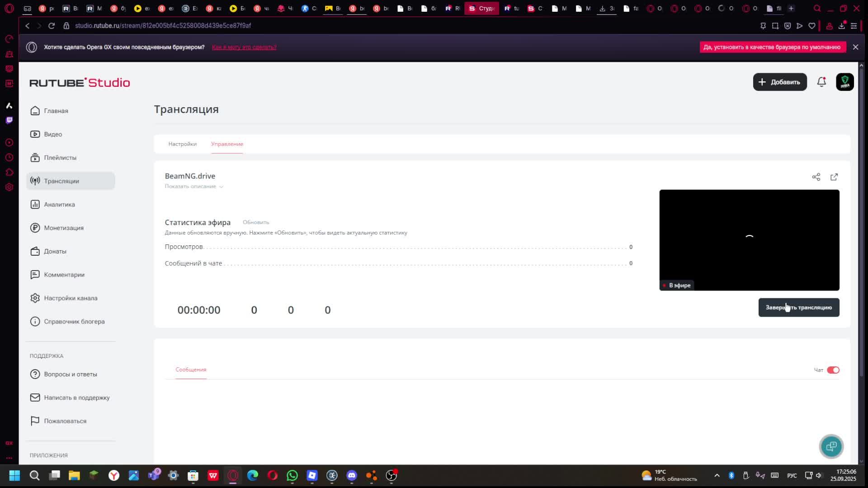
Task: Open Donations (Донаты) in sidebar
Action: 55,252
